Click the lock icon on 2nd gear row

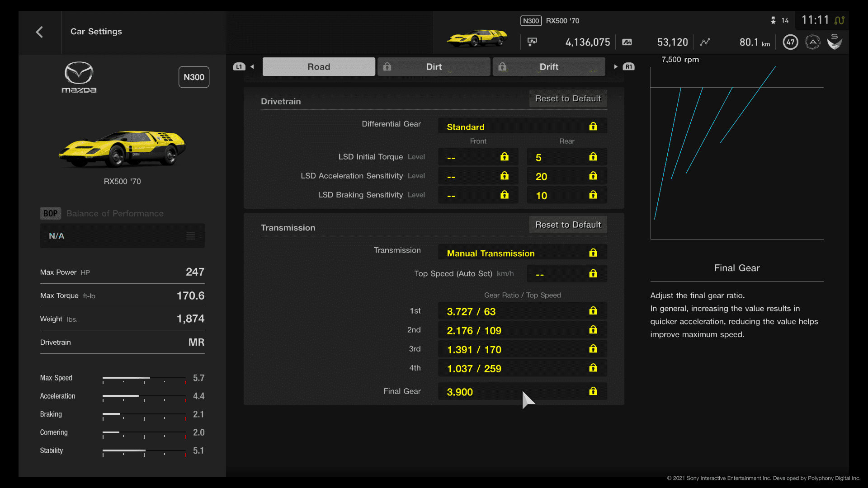(593, 330)
